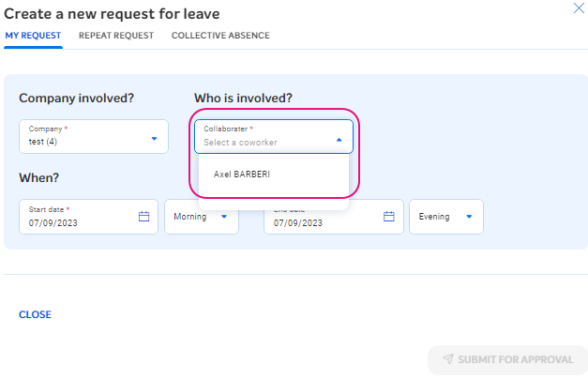The height and width of the screenshot is (380, 588).
Task: Click the CLOSE link
Action: pyautogui.click(x=36, y=314)
